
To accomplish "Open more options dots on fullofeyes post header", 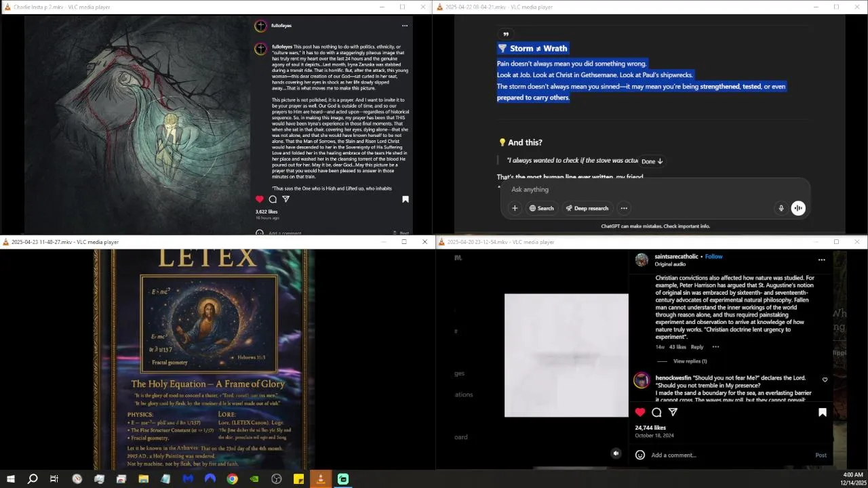I will click(405, 26).
